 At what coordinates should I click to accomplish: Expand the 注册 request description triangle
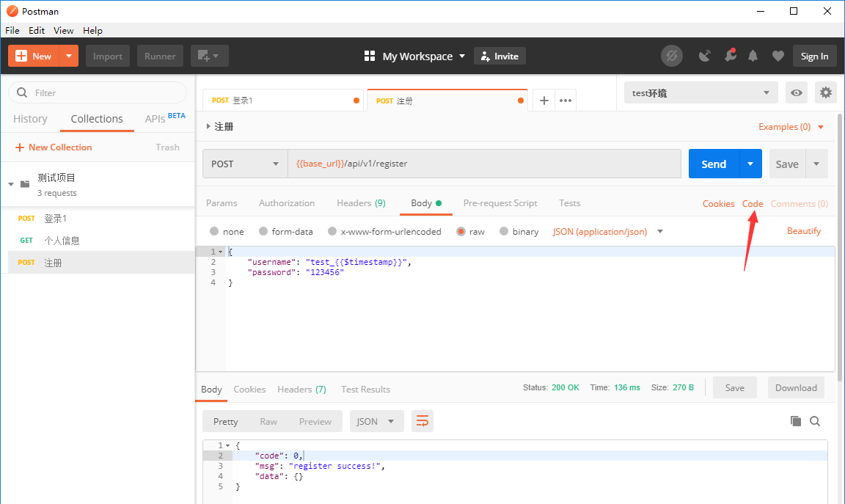[x=208, y=126]
